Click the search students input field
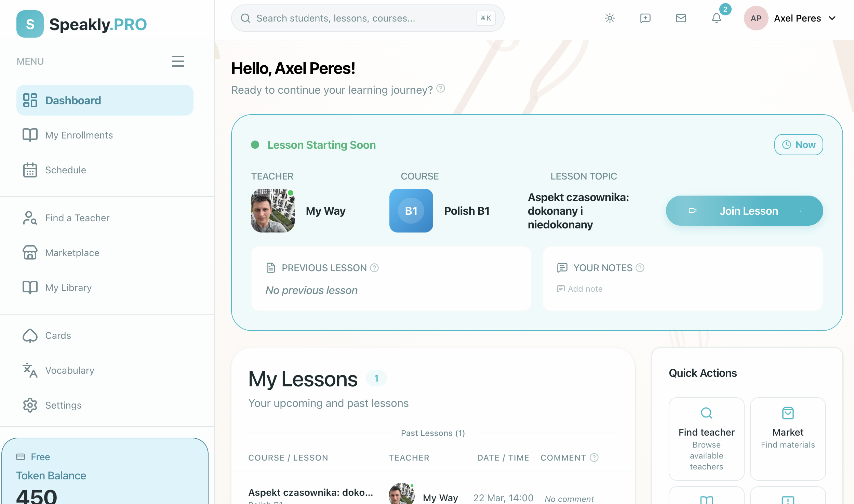The width and height of the screenshot is (854, 504). [362, 18]
